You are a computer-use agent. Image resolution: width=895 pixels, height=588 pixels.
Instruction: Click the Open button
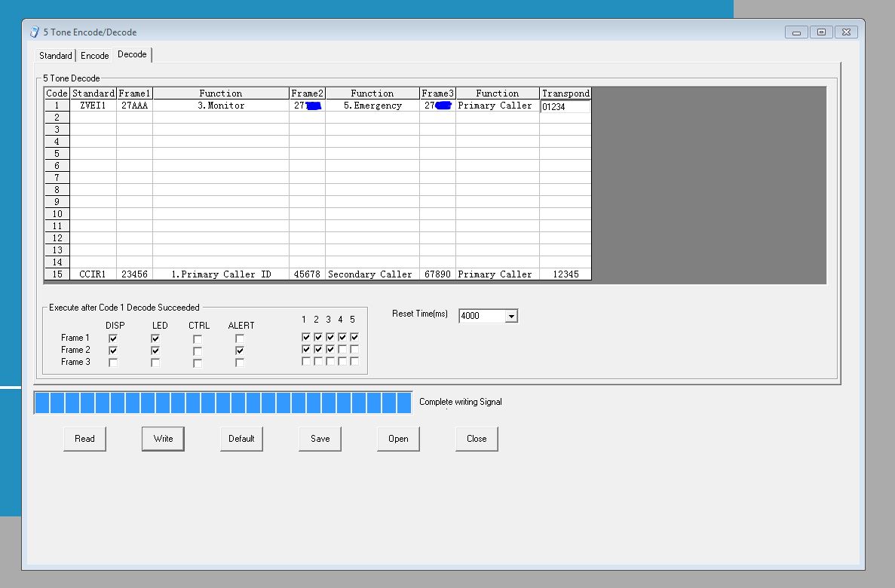coord(398,439)
